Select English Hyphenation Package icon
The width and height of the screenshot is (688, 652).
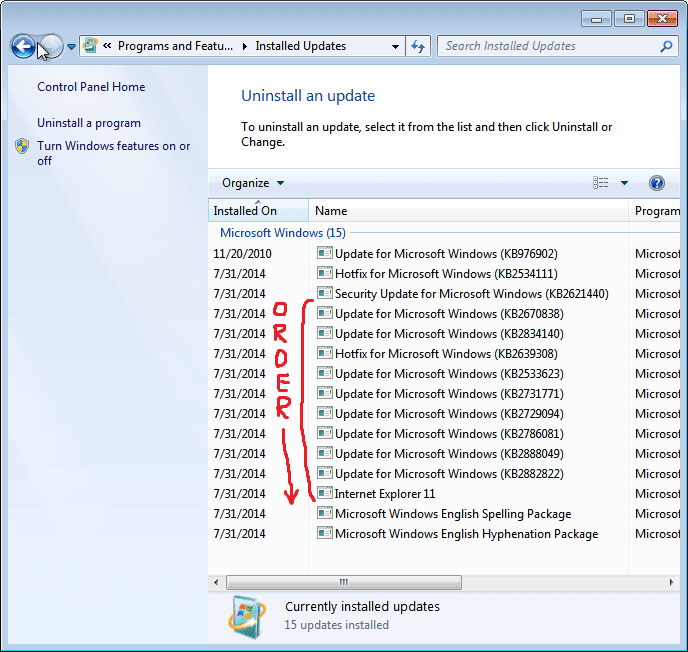coord(325,533)
